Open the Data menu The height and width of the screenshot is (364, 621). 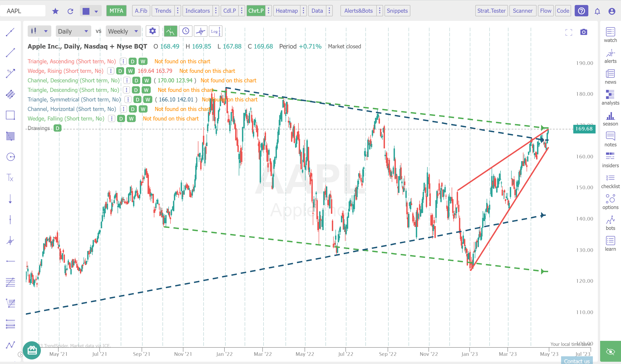317,11
